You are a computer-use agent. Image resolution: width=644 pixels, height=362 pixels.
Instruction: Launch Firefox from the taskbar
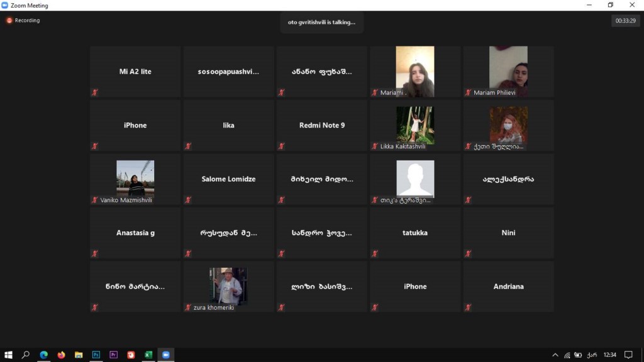[x=61, y=354]
